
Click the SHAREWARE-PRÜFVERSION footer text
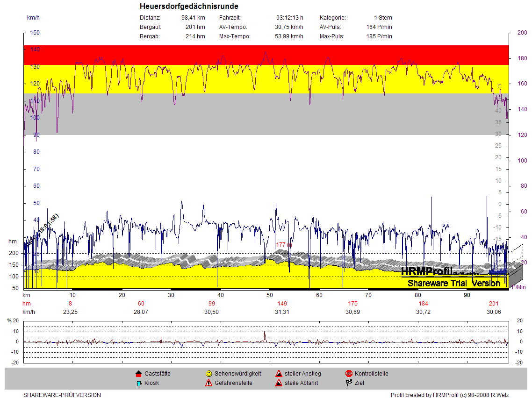pyautogui.click(x=62, y=395)
